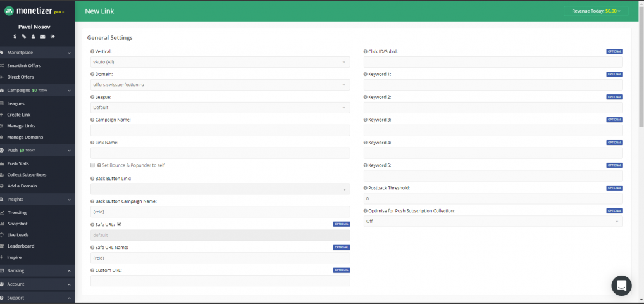Open Leaderboard from the Insights menu
Screen dimensions: 644x304
tap(21, 246)
